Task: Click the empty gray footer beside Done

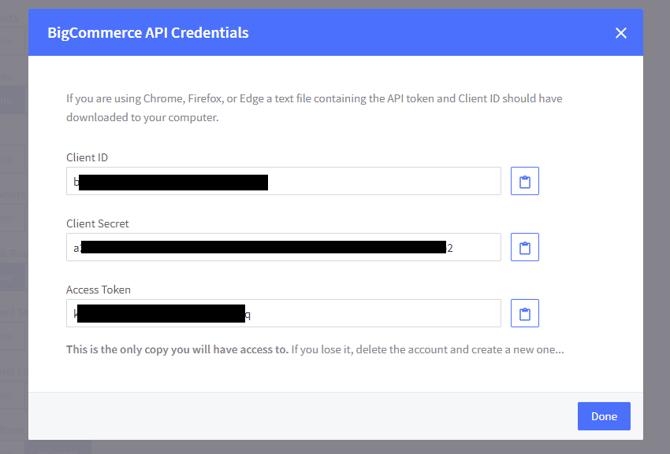Action: coord(300,416)
